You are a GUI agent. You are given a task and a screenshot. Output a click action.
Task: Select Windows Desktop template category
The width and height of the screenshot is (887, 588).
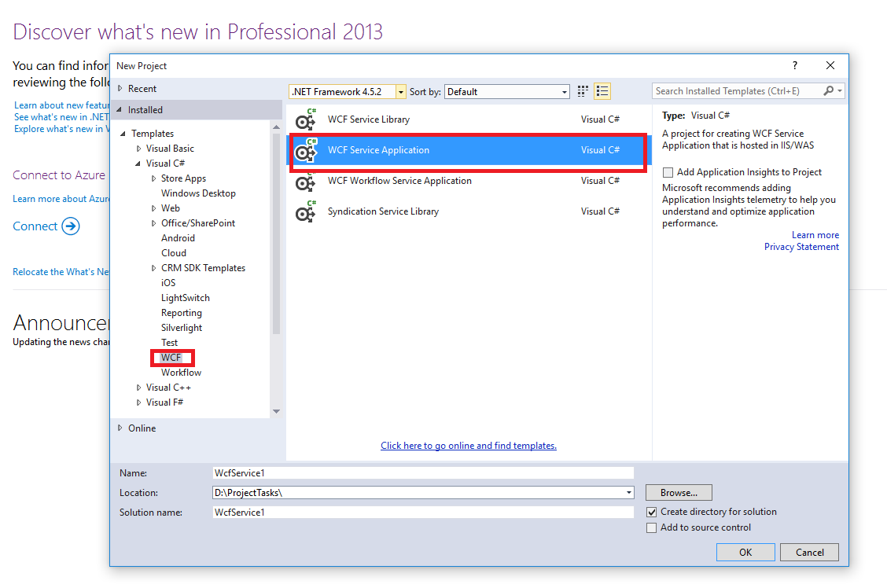tap(198, 193)
